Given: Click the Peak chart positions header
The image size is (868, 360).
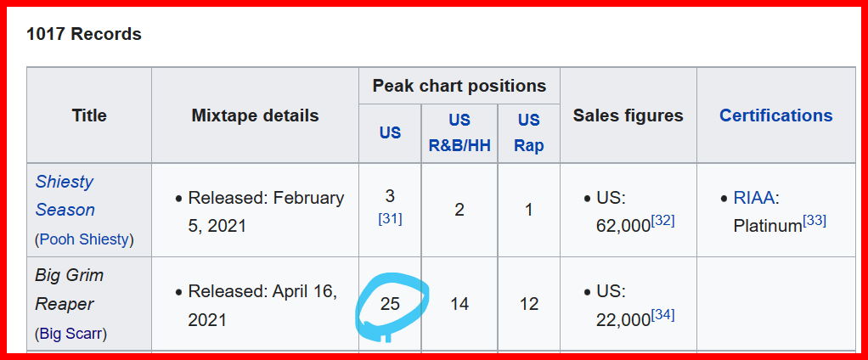Looking at the screenshot, I should (x=459, y=86).
